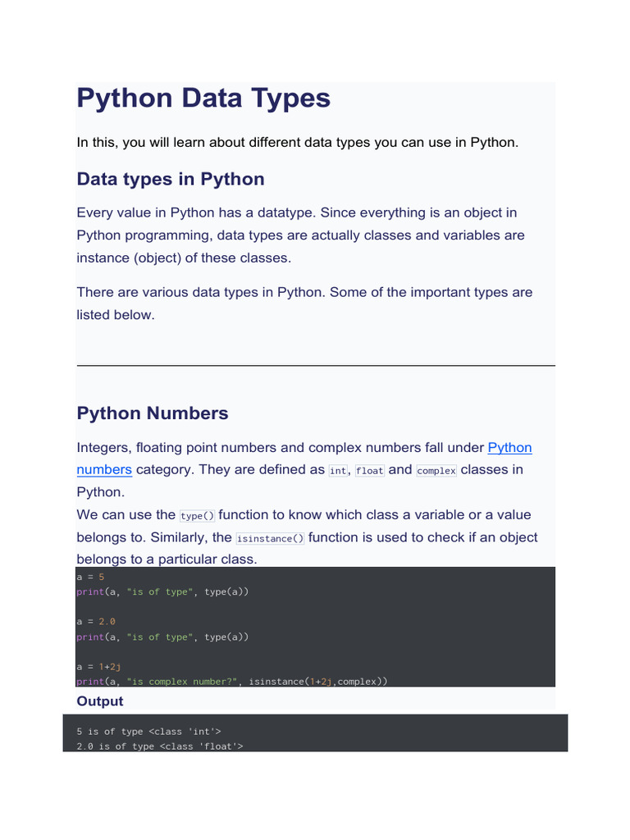
Task: Click the bold "Output" label
Action: (100, 701)
